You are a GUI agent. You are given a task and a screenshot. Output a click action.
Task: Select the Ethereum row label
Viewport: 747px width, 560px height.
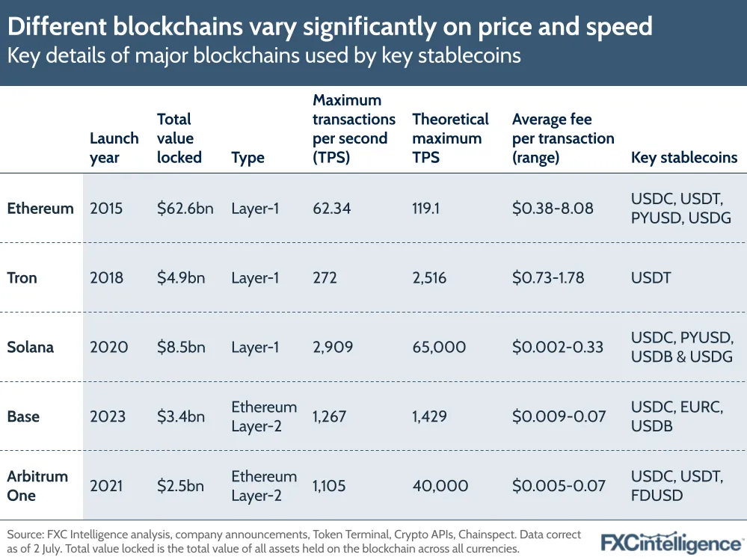(x=40, y=208)
